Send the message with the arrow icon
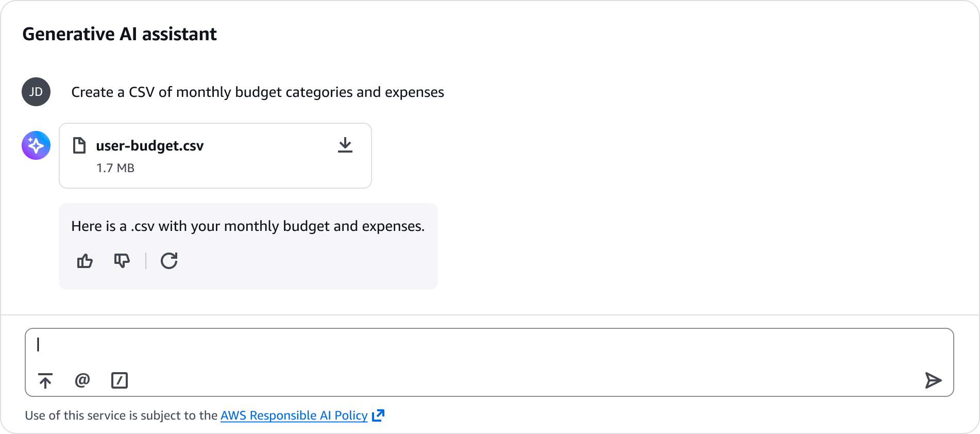Image resolution: width=980 pixels, height=434 pixels. pos(933,380)
